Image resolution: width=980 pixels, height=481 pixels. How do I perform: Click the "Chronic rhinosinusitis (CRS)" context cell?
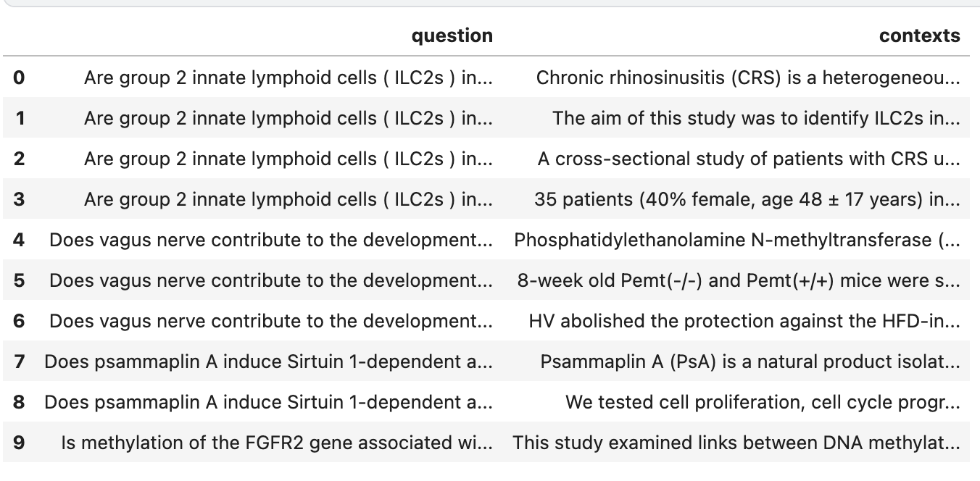pos(747,77)
